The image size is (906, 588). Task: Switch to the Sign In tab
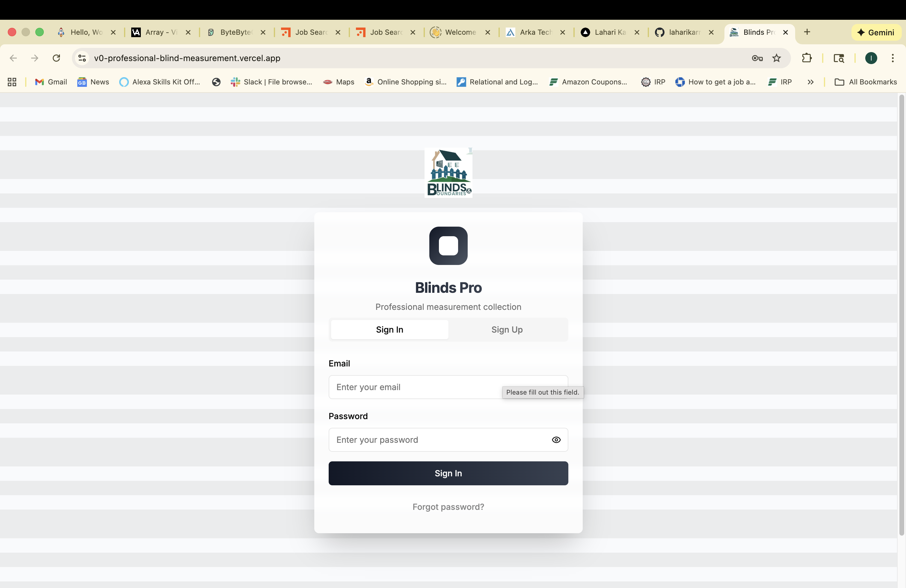[x=389, y=329]
